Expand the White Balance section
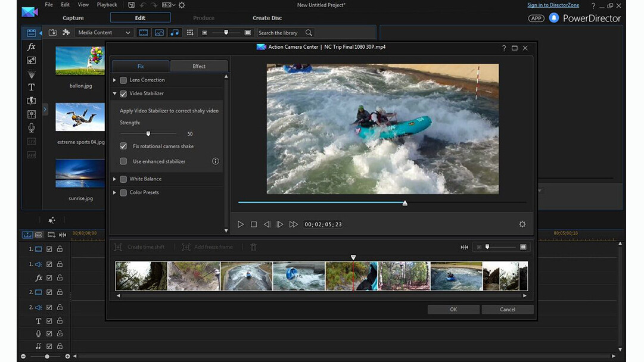Screen dimensions: 644x362 click(114, 179)
